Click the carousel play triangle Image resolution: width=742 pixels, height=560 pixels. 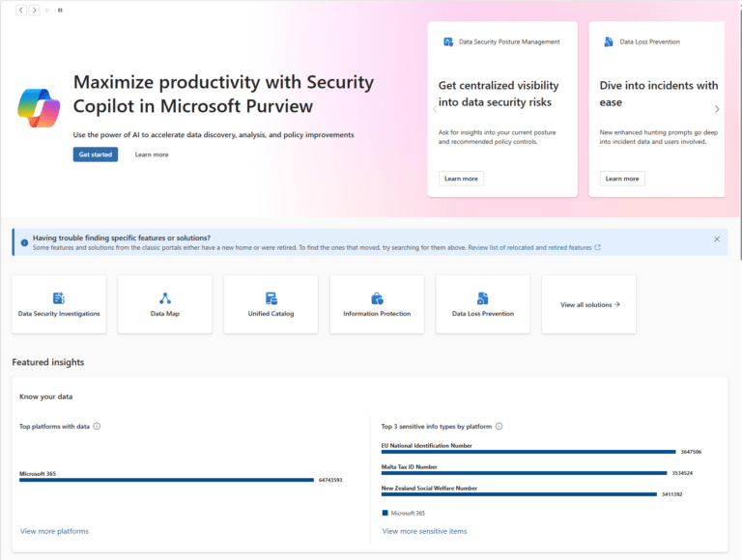(x=47, y=10)
